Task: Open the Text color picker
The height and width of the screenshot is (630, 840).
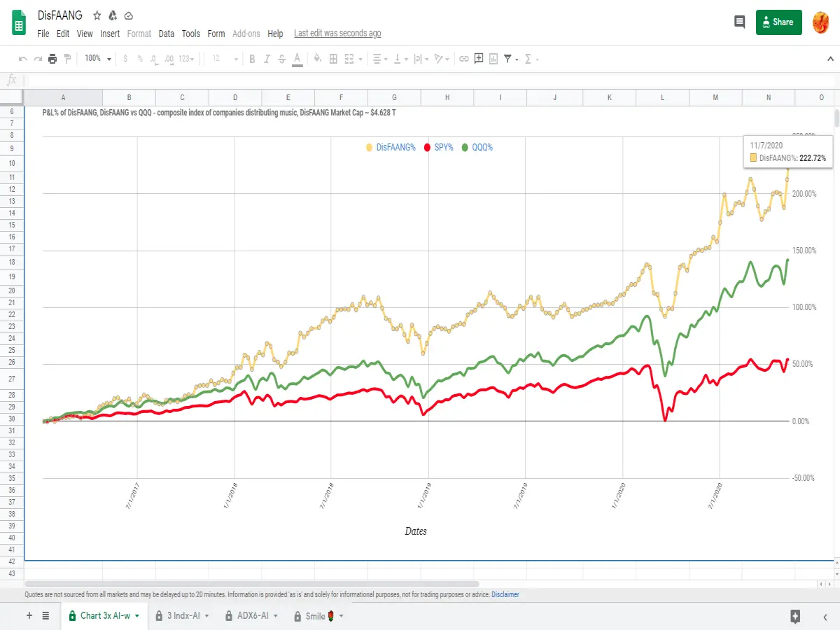Action: (x=297, y=59)
